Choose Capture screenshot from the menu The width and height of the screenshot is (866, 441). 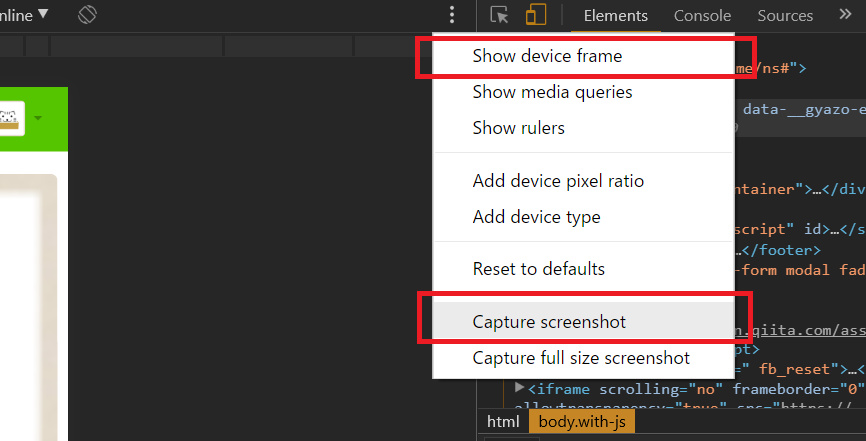[x=549, y=322]
